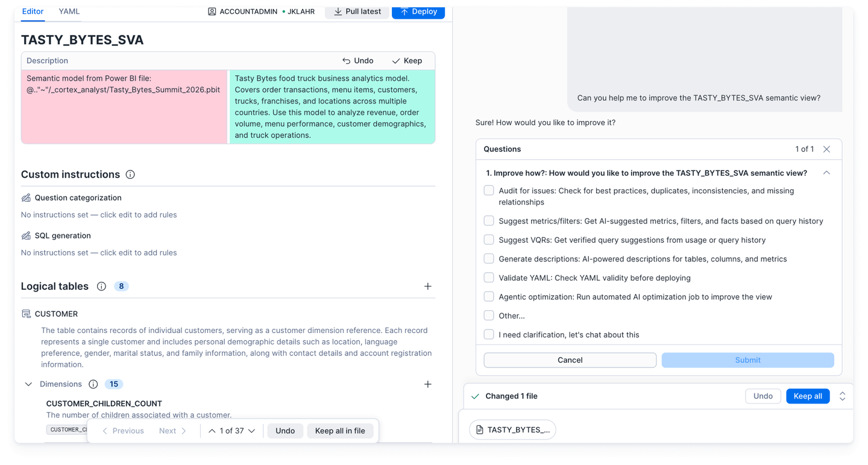Go to Next file change
Viewport: 868px width, 465px height.
point(173,431)
